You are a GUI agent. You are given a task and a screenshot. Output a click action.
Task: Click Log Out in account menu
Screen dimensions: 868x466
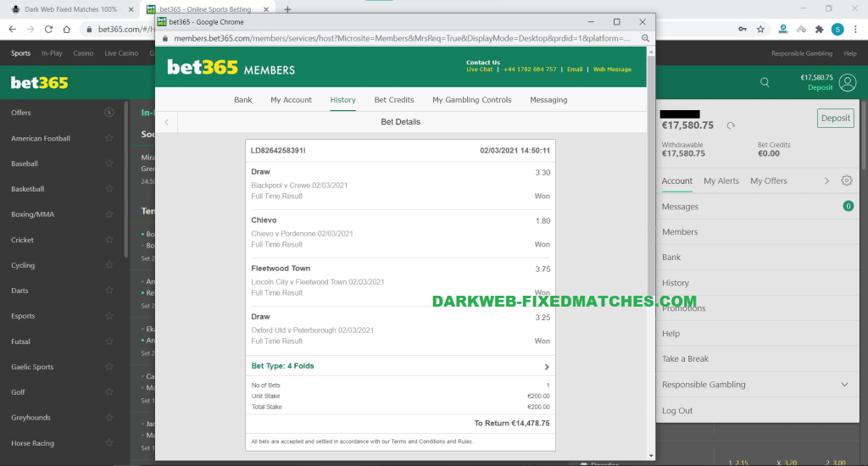(677, 411)
